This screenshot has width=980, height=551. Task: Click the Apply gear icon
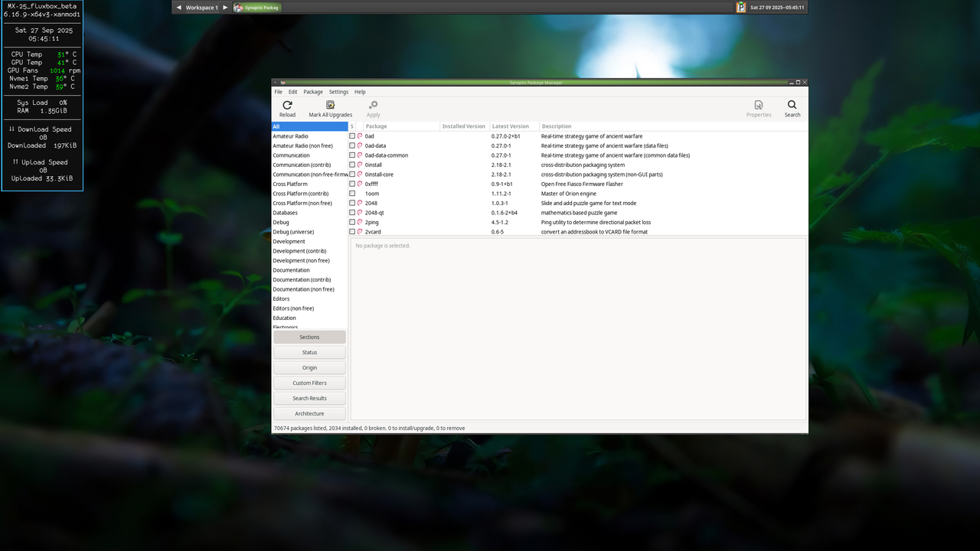[373, 105]
